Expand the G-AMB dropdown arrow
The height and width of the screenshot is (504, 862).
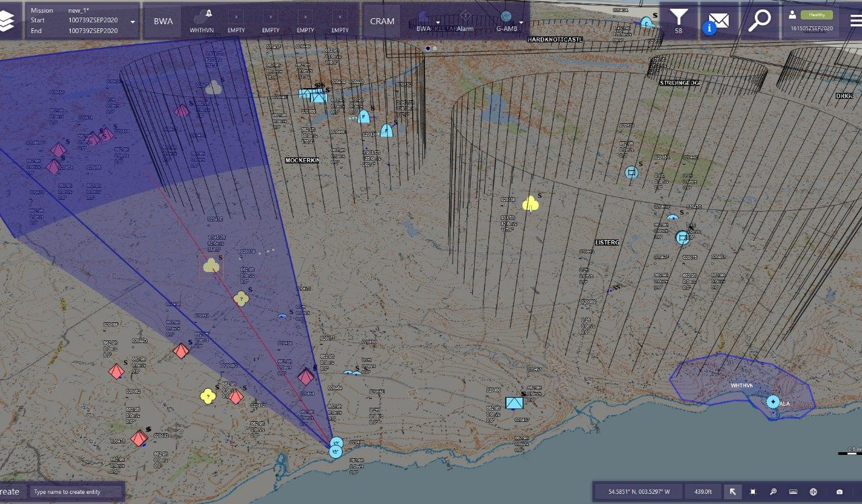pyautogui.click(x=521, y=22)
